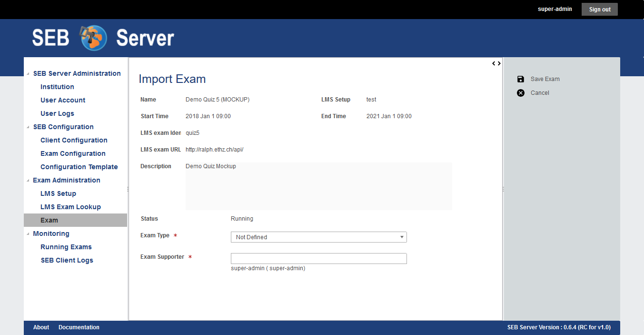Go to User Account in sidebar

click(63, 100)
